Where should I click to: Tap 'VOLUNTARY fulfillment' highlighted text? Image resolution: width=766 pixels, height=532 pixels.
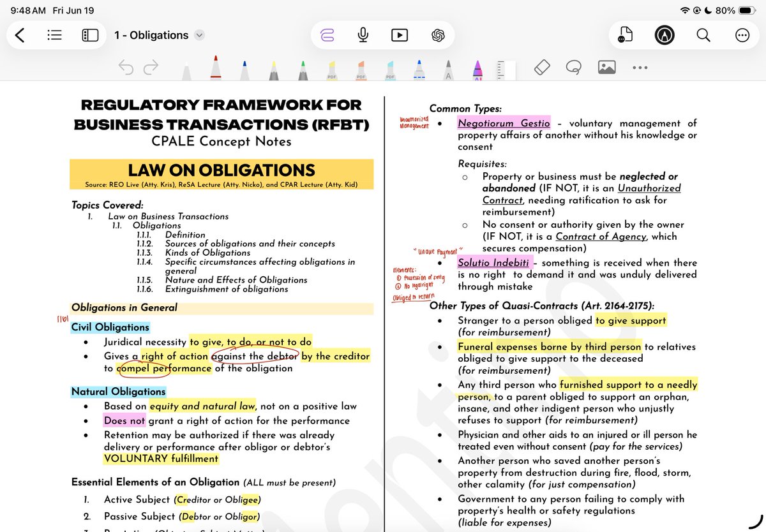point(161,459)
